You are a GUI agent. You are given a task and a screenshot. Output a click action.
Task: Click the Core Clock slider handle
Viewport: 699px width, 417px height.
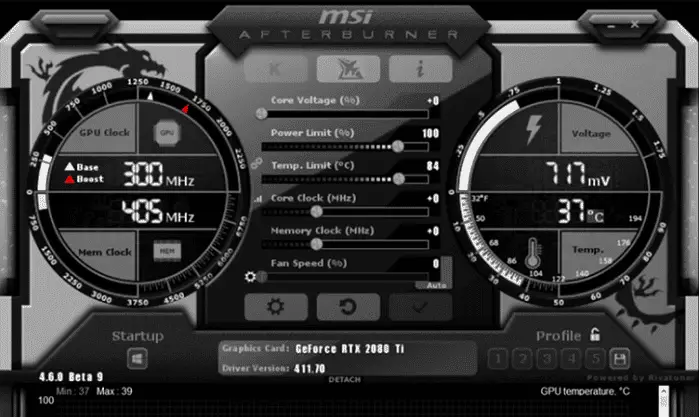[x=317, y=211]
